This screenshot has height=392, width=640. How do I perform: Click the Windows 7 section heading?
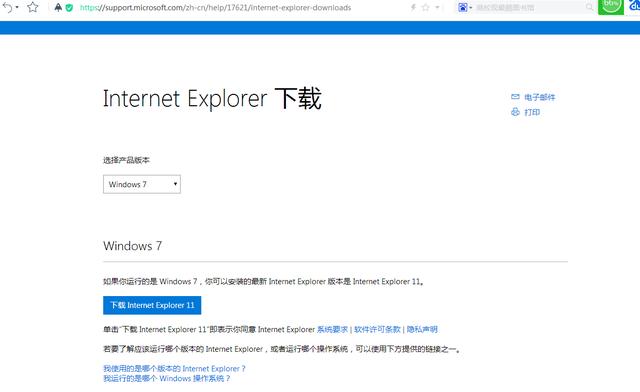132,246
